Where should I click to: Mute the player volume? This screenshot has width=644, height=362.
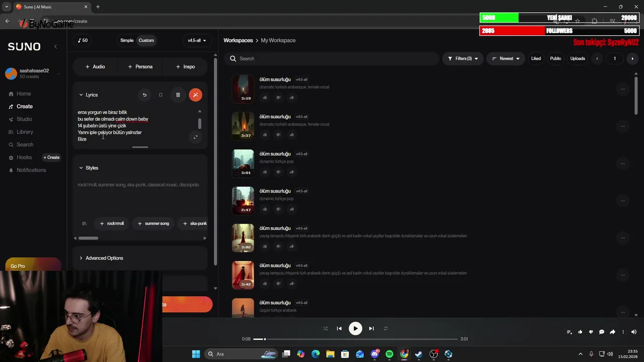[x=634, y=332]
